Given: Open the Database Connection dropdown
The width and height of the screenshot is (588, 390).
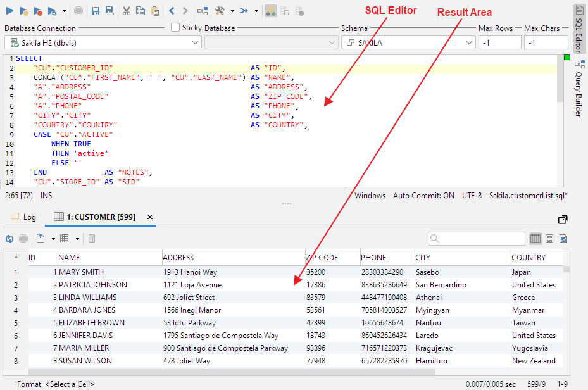Looking at the screenshot, I should click(103, 42).
